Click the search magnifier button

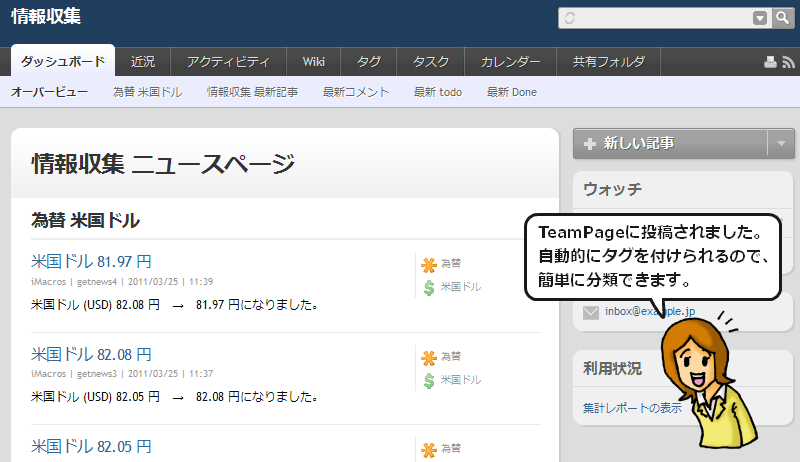(783, 18)
